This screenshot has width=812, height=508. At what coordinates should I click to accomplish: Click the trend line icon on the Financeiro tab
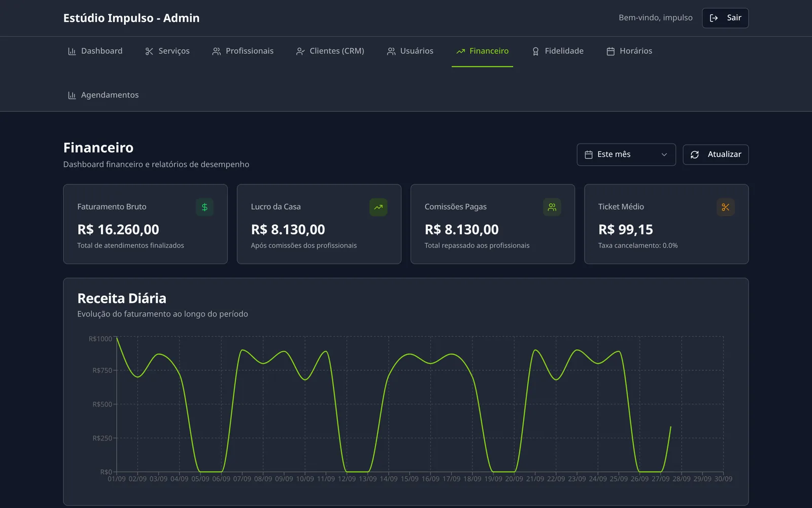[x=461, y=51]
